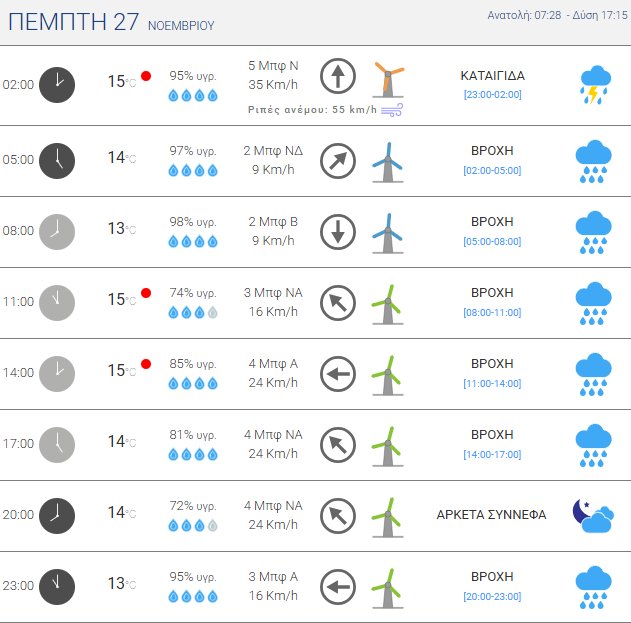The image size is (631, 623).
Task: Click the dark clock icon for 23:00
Action: point(57,586)
